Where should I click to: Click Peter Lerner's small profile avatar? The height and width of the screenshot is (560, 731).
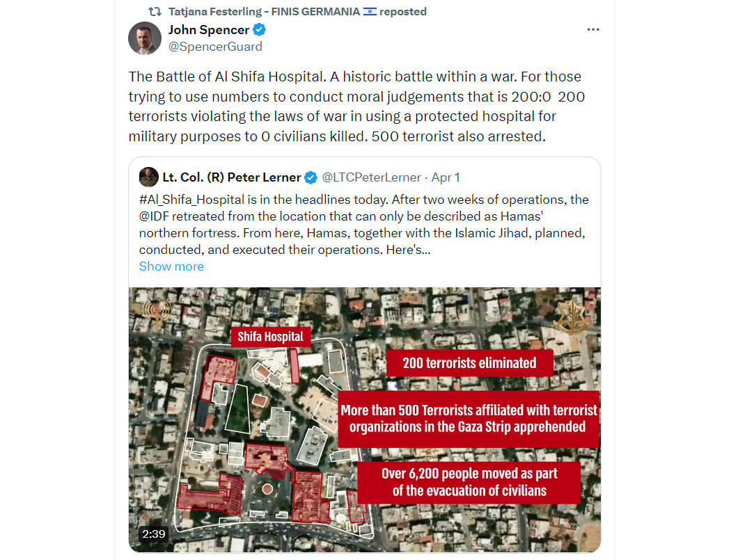[149, 177]
